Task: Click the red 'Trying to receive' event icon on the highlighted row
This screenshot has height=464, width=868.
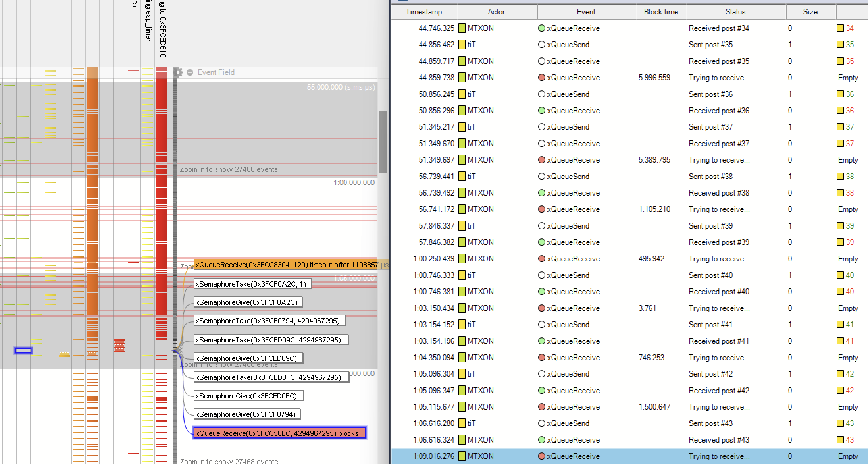Action: pyautogui.click(x=542, y=456)
